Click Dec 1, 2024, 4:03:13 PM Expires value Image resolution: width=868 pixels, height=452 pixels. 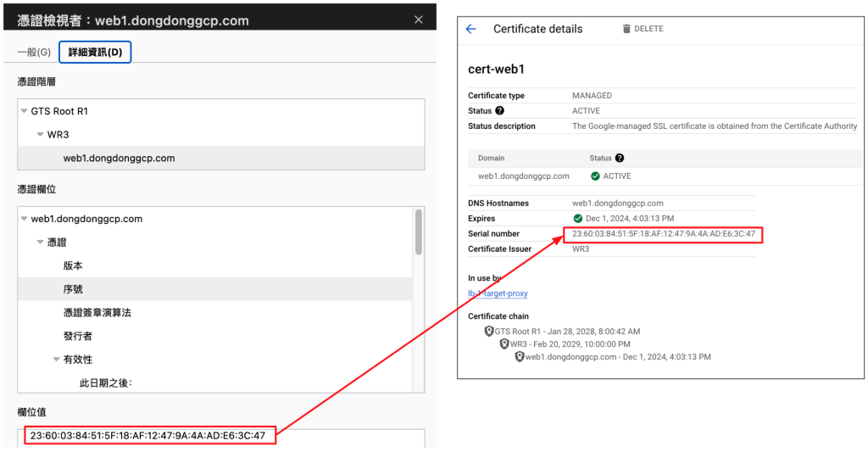(630, 218)
